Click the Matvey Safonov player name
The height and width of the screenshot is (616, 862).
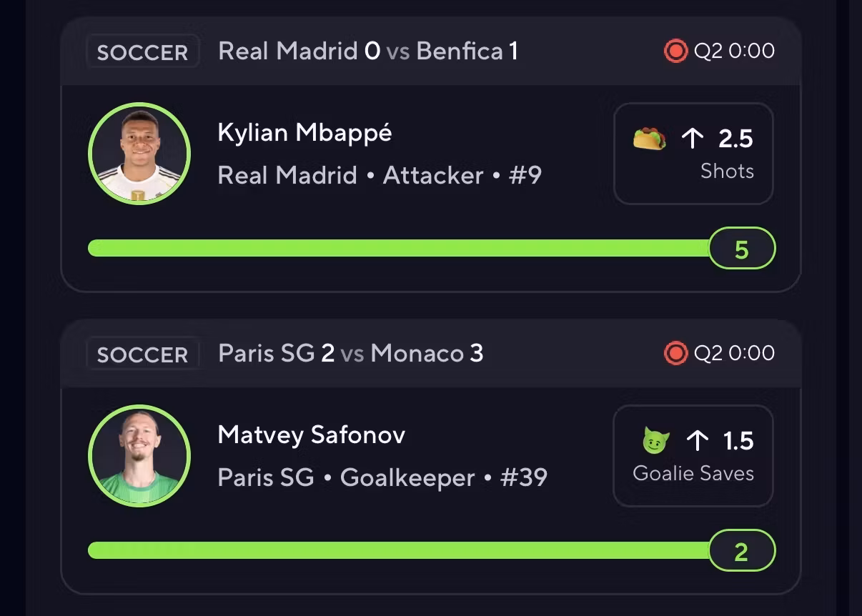coord(311,435)
